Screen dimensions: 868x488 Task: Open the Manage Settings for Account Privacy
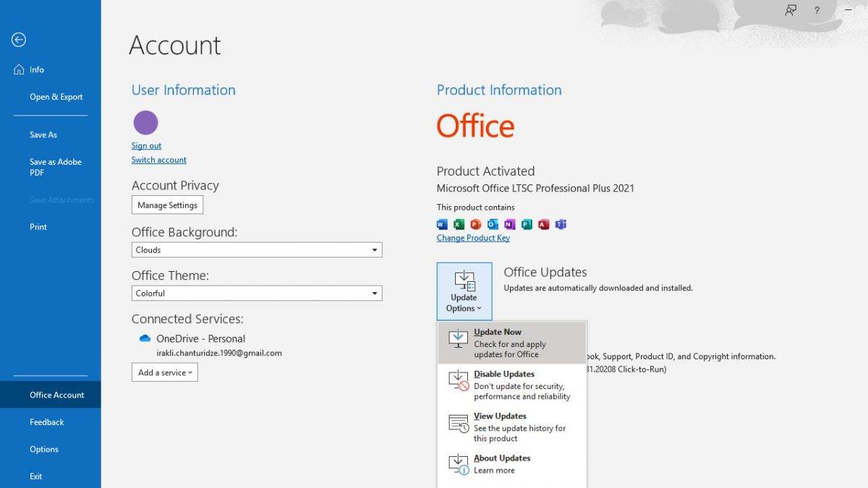[x=167, y=205]
